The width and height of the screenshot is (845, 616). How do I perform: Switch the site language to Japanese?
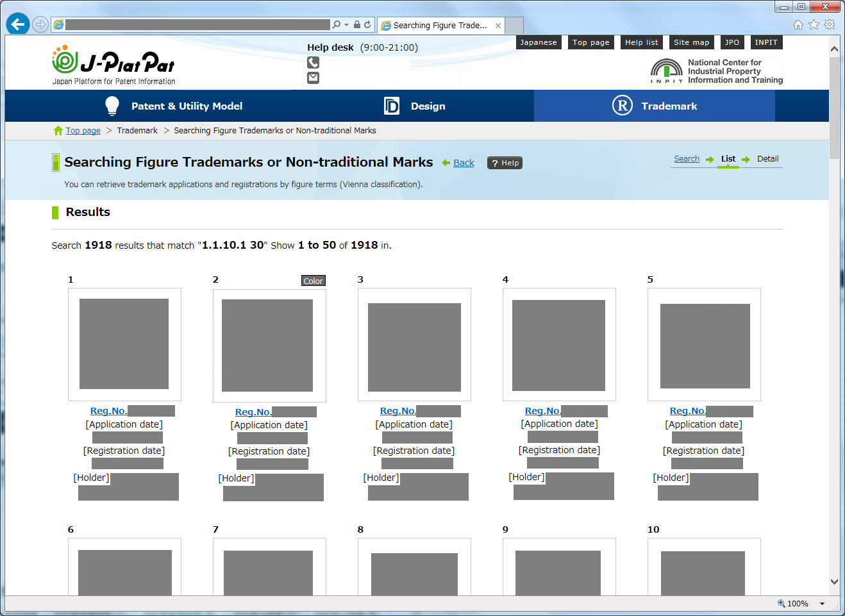(538, 42)
